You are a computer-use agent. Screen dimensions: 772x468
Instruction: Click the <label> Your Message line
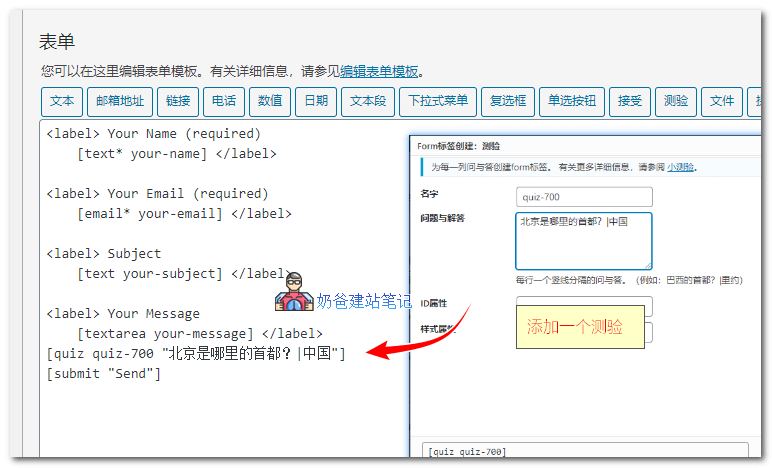123,314
